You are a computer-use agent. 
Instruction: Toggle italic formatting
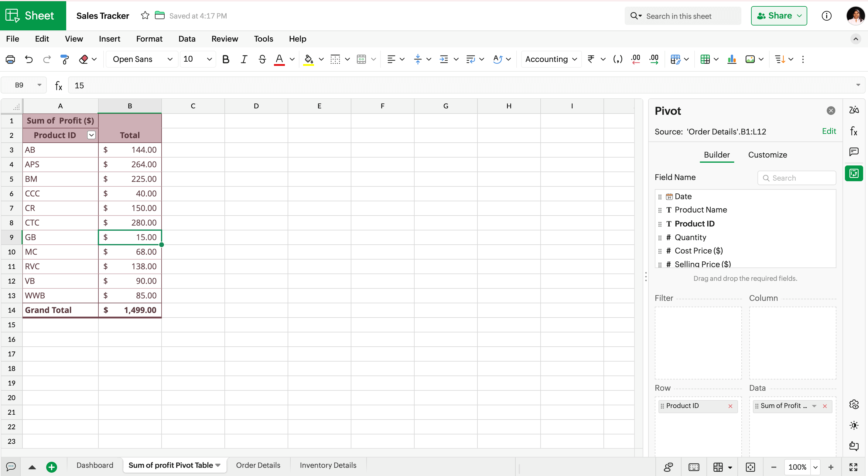click(244, 59)
